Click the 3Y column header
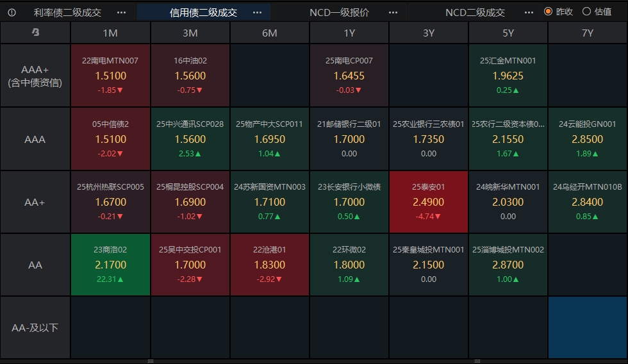This screenshot has width=628, height=364. click(429, 33)
